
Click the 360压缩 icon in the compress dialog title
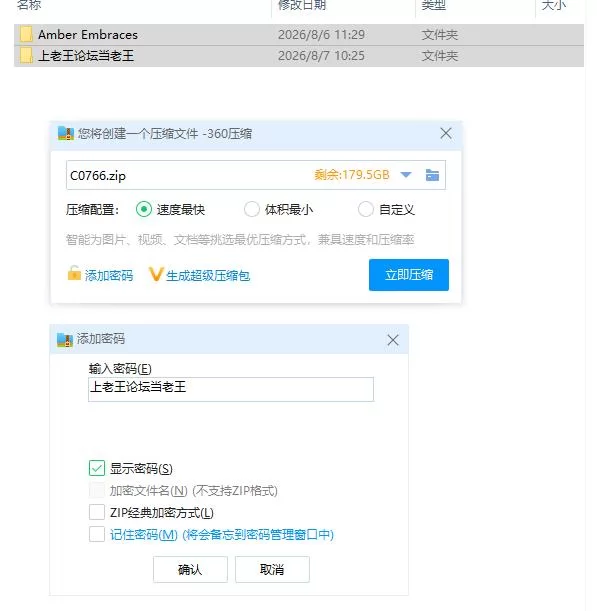tap(65, 133)
